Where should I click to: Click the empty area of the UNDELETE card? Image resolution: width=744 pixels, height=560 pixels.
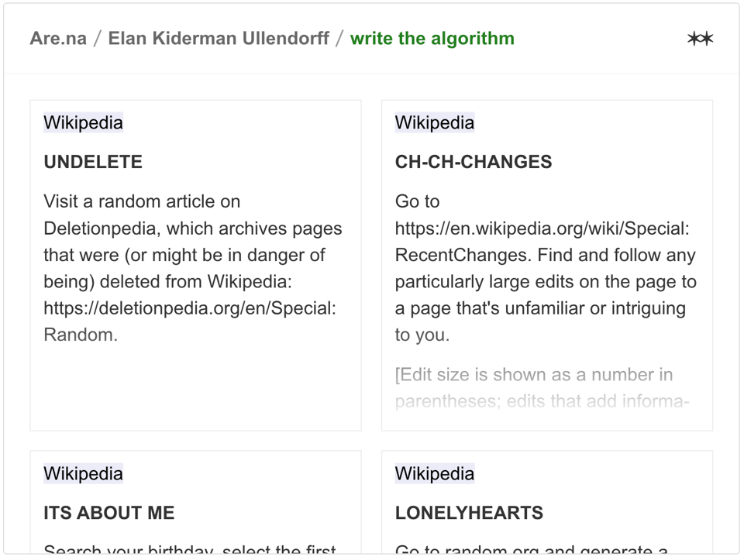(195, 387)
